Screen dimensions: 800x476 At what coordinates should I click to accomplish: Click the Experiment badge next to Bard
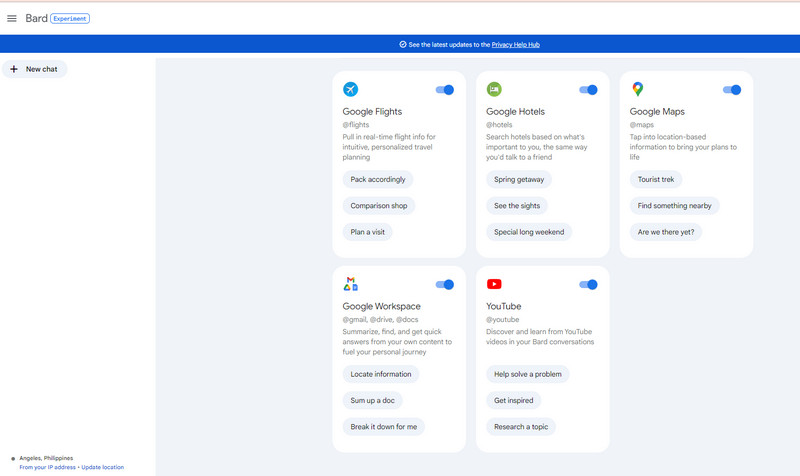(70, 19)
